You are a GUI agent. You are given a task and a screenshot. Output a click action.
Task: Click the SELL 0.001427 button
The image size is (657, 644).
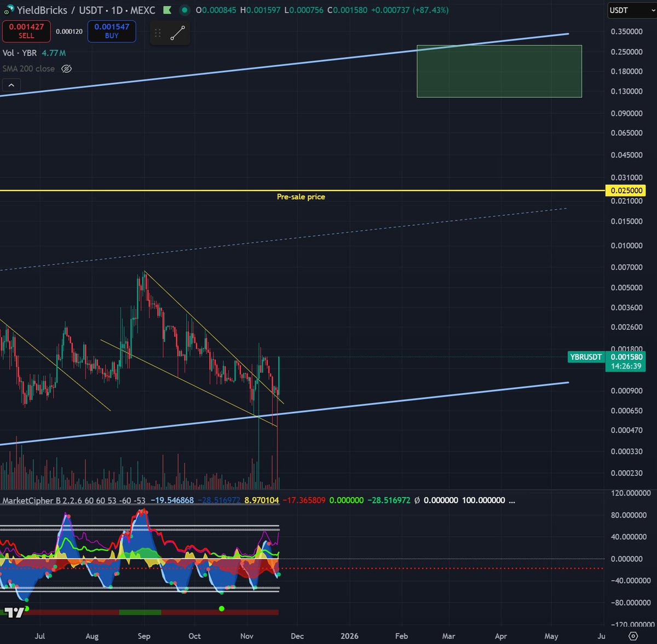point(26,31)
